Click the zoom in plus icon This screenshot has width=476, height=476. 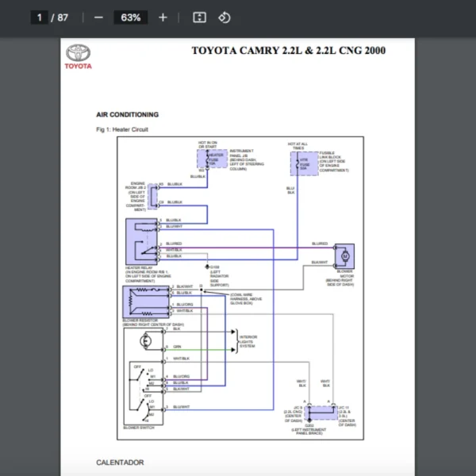pos(163,17)
